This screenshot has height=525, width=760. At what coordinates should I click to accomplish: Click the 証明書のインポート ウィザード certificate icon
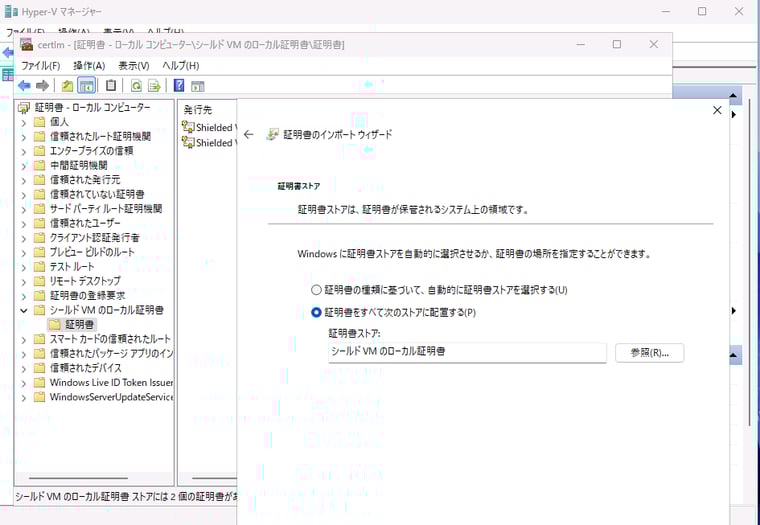(273, 134)
